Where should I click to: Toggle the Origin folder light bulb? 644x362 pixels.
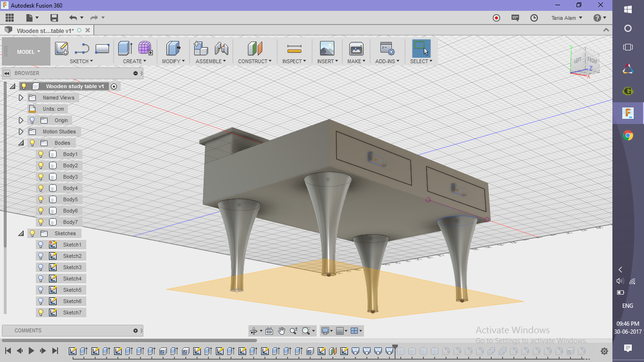tap(33, 120)
